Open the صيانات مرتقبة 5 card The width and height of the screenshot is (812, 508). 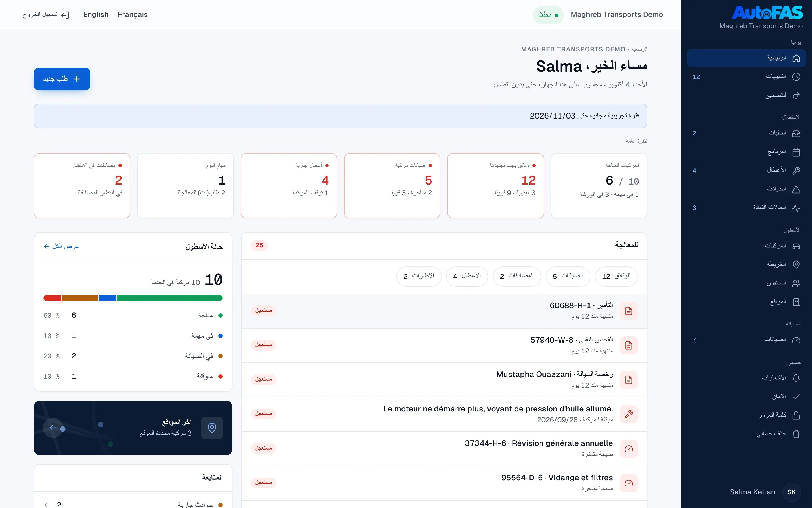tap(392, 185)
